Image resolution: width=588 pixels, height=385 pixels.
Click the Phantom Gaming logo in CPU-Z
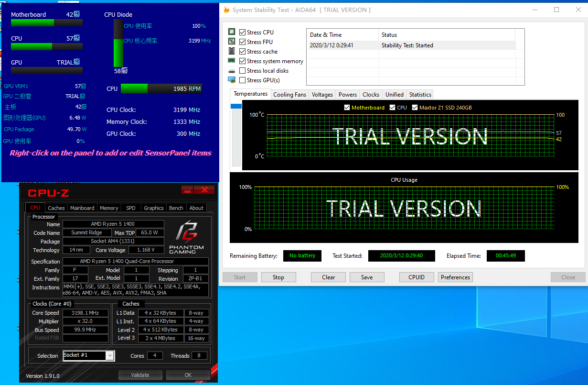186,237
